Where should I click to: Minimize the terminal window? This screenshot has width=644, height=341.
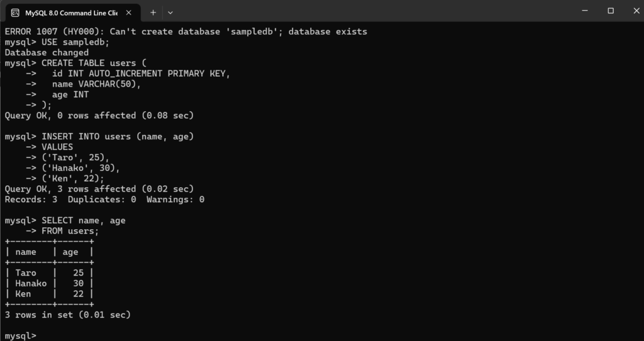point(582,11)
